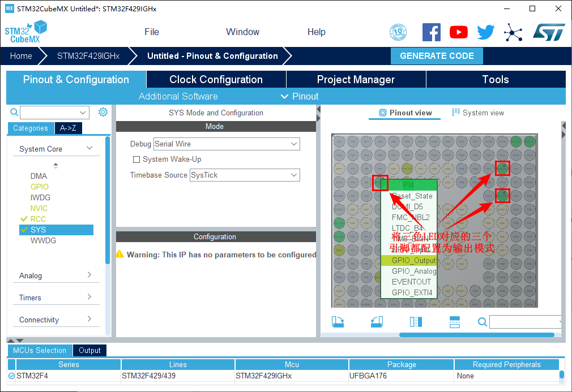Open the Twitter bird icon

485,32
